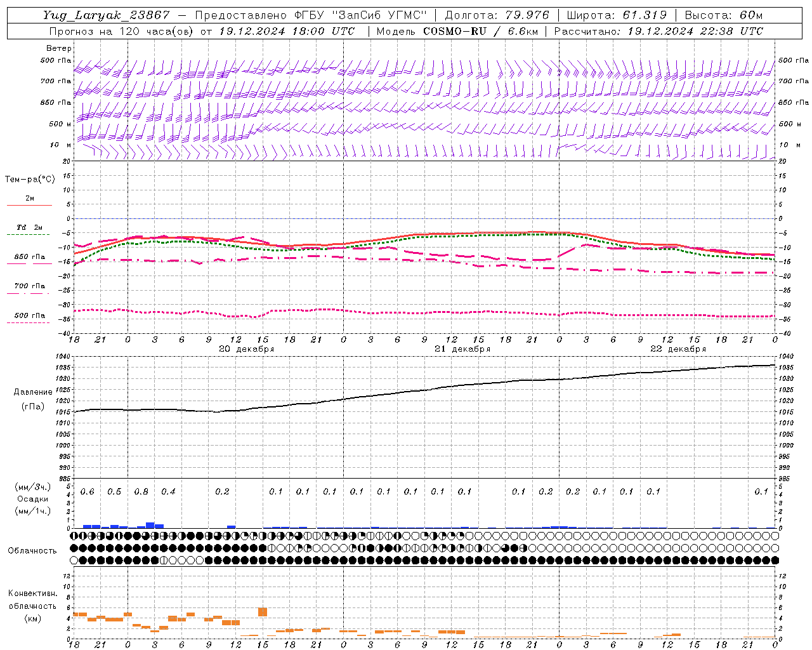Select the Конвективн. panel label
Screen dimensions: 812x650
pos(33,594)
